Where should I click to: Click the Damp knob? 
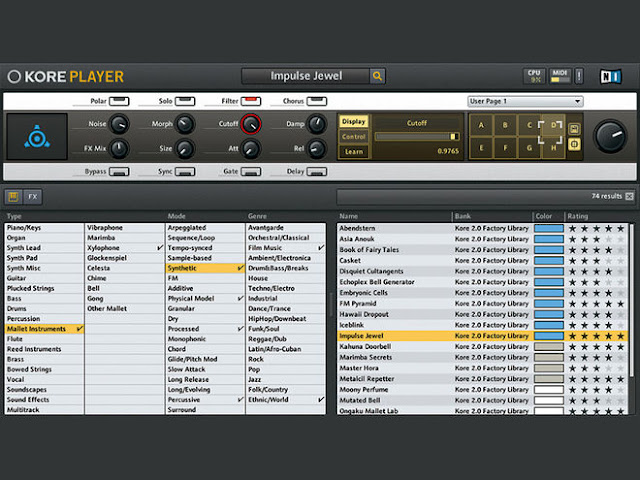tap(316, 124)
